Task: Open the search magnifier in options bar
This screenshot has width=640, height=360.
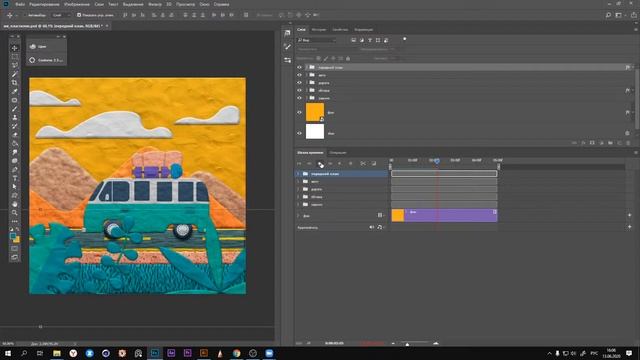Action: [x=608, y=15]
